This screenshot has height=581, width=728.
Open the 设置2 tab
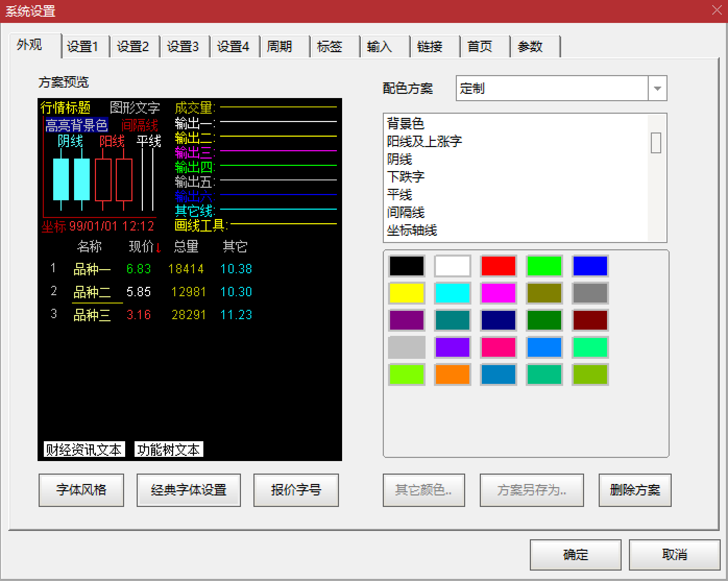pos(135,46)
